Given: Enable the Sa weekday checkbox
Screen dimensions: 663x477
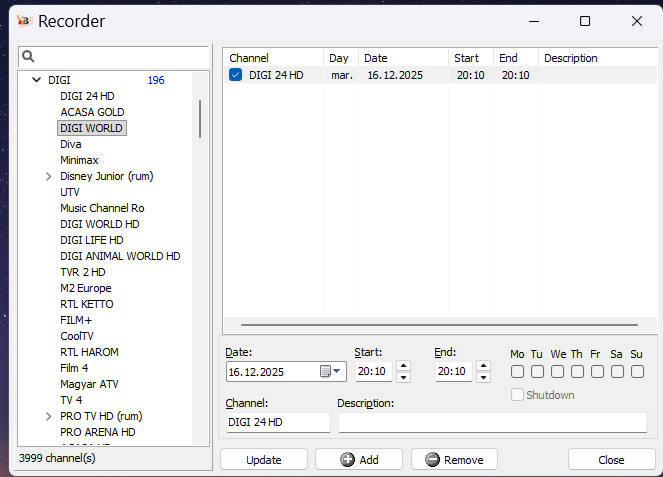Looking at the screenshot, I should pyautogui.click(x=617, y=372).
